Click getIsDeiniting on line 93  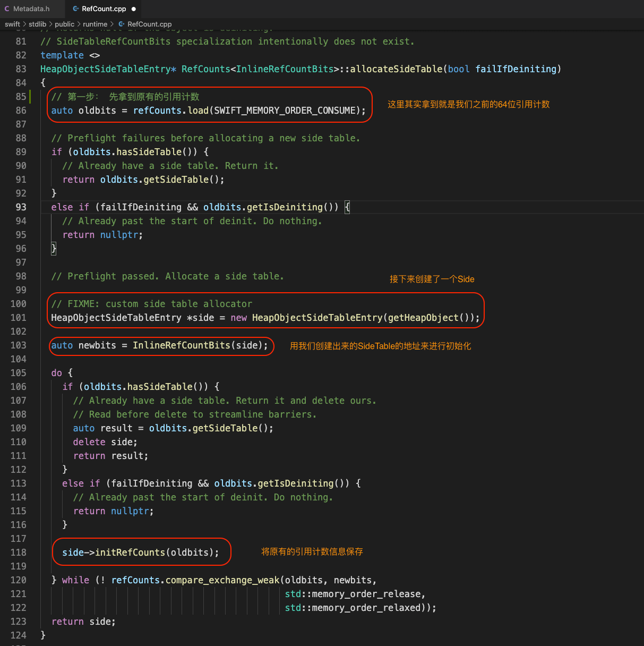[285, 207]
